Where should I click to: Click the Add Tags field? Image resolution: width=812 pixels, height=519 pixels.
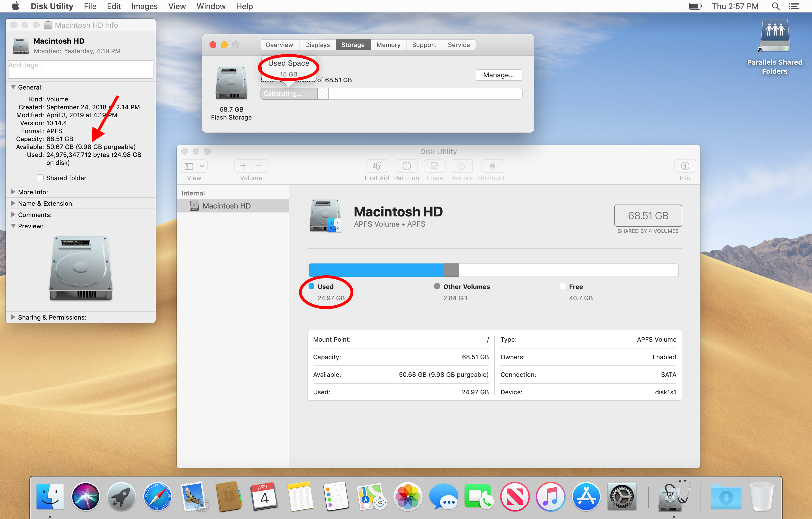81,69
